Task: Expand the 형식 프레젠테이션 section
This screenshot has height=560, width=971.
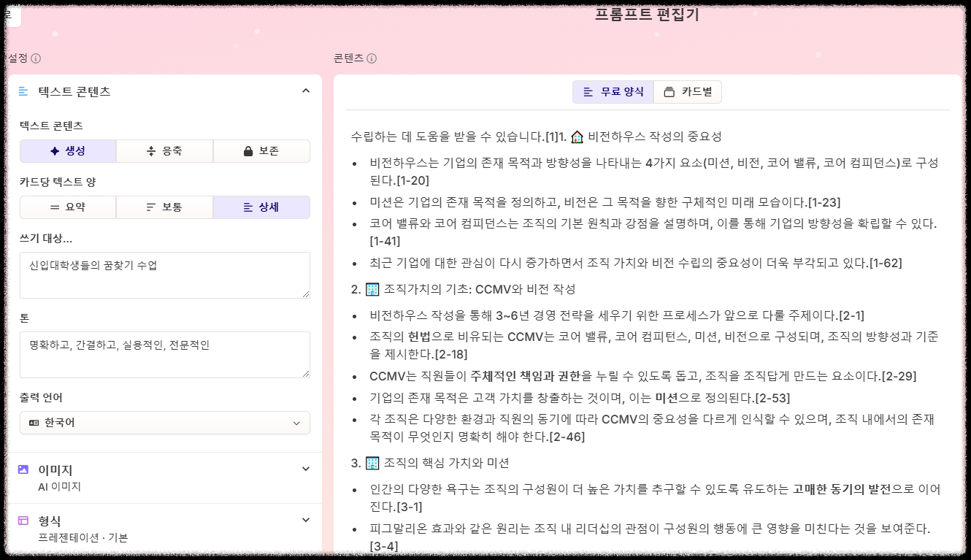Action: (165, 526)
